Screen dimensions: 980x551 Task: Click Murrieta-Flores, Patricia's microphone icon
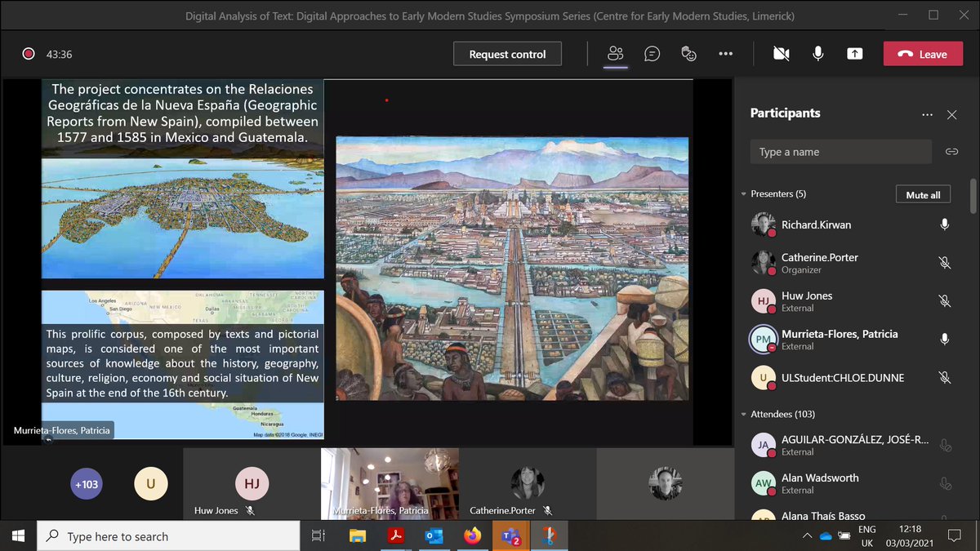[x=944, y=340]
